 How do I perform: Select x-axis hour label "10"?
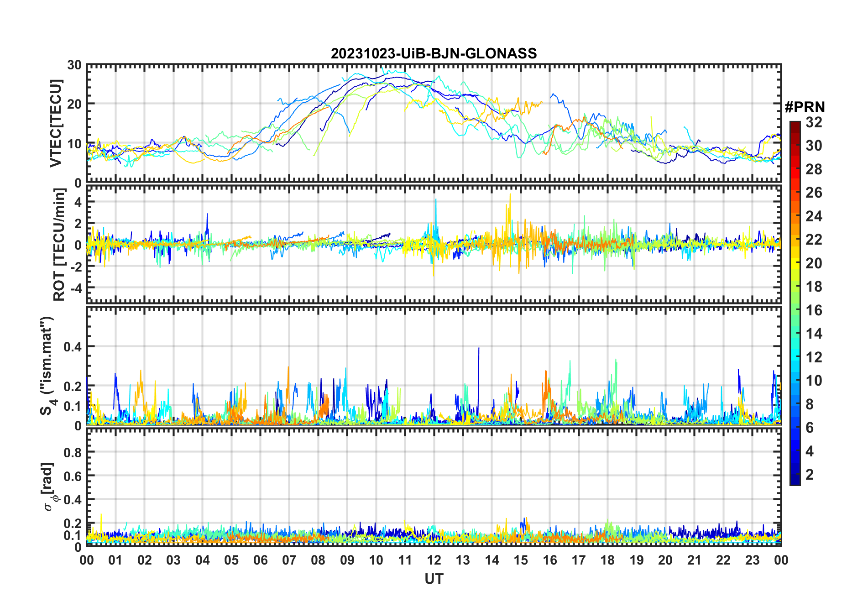(376, 560)
